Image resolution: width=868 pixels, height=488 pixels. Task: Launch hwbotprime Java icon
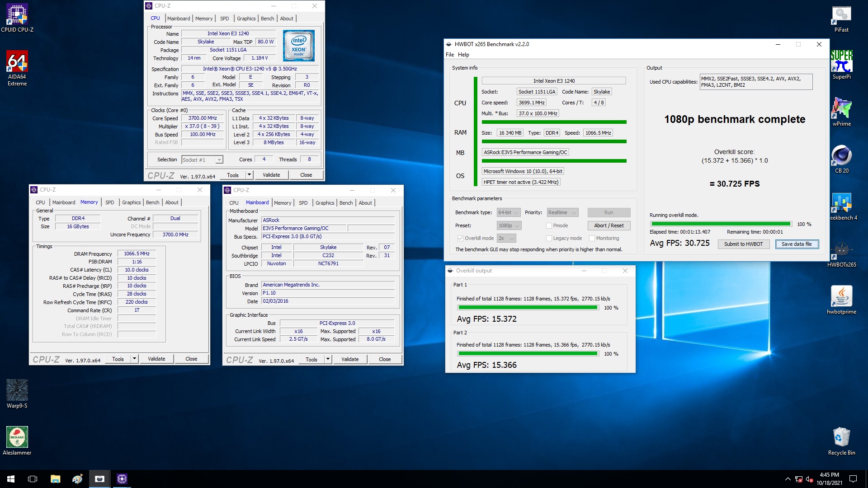pyautogui.click(x=841, y=300)
